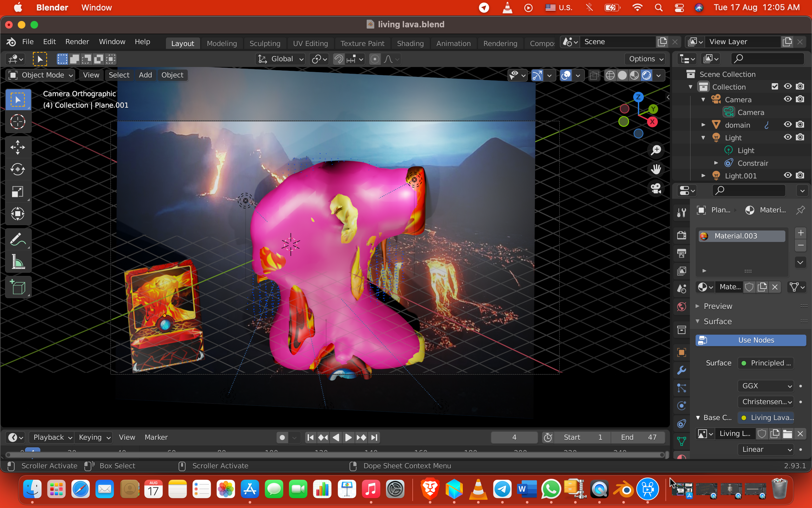Open the Object Data properties tab icon
The height and width of the screenshot is (508, 812).
coord(681,441)
